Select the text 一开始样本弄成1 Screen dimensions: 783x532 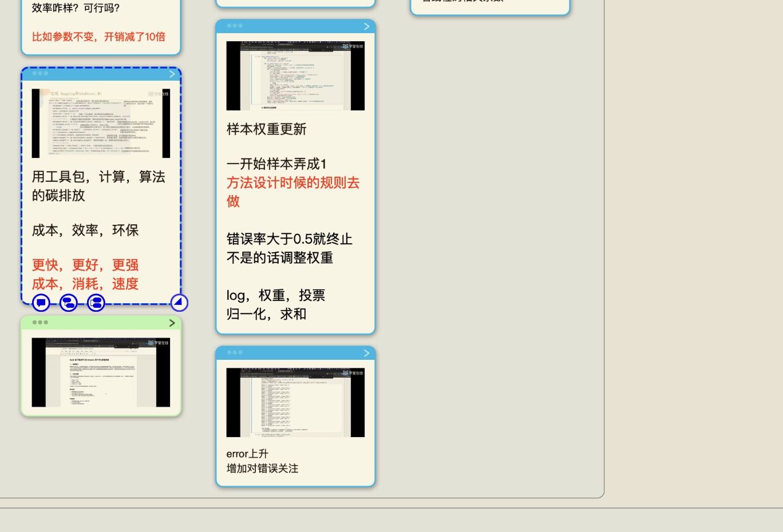277,164
